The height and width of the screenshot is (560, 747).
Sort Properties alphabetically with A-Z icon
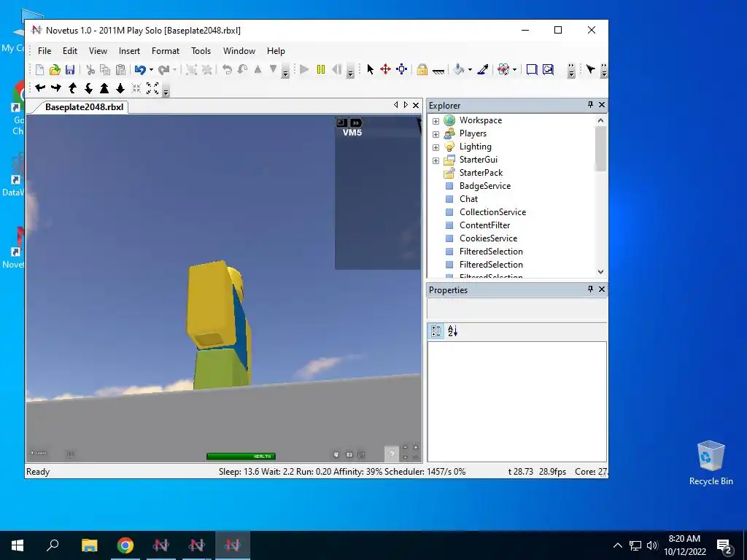tap(452, 331)
